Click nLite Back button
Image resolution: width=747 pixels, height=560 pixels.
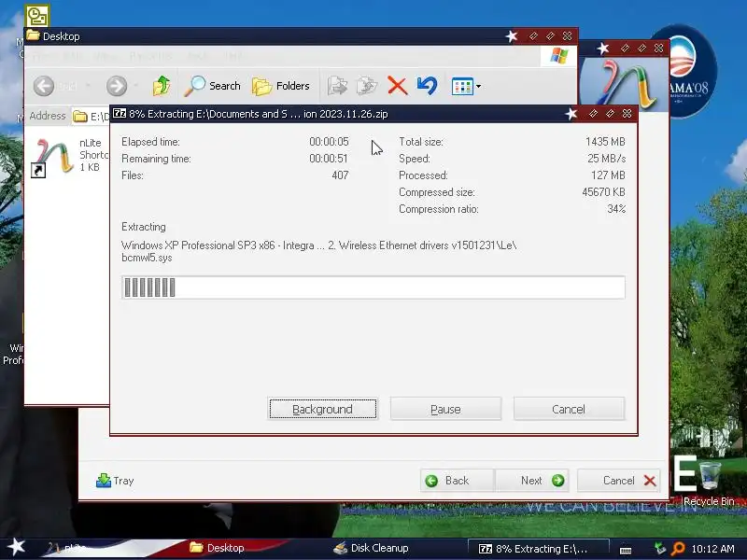pos(458,481)
